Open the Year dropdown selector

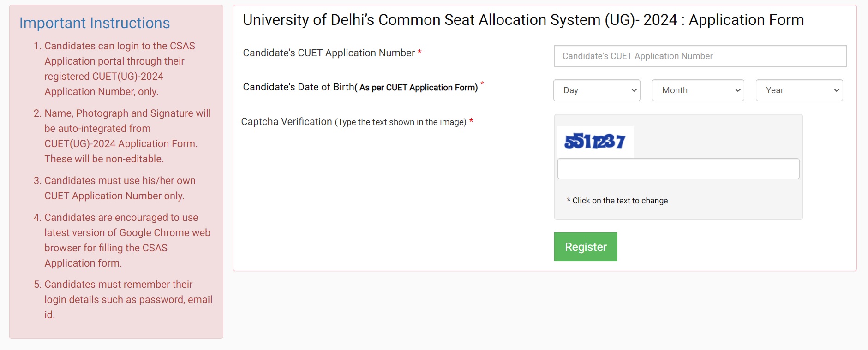pyautogui.click(x=799, y=90)
